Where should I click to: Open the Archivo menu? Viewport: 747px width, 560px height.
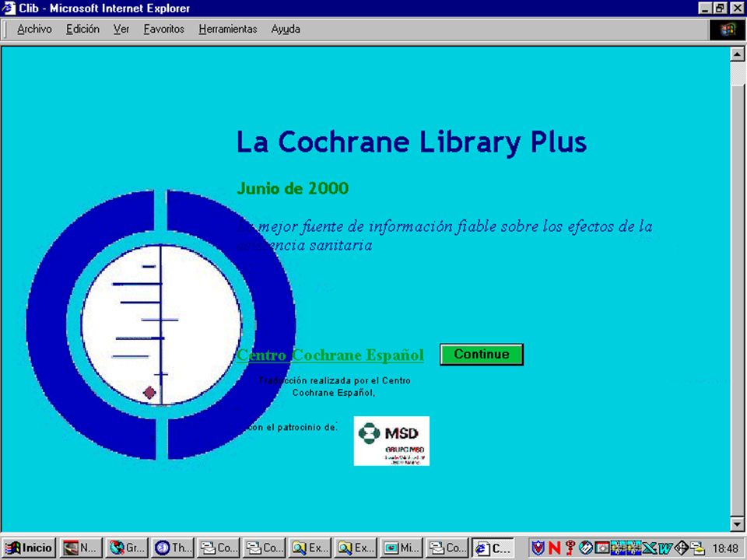pos(34,29)
